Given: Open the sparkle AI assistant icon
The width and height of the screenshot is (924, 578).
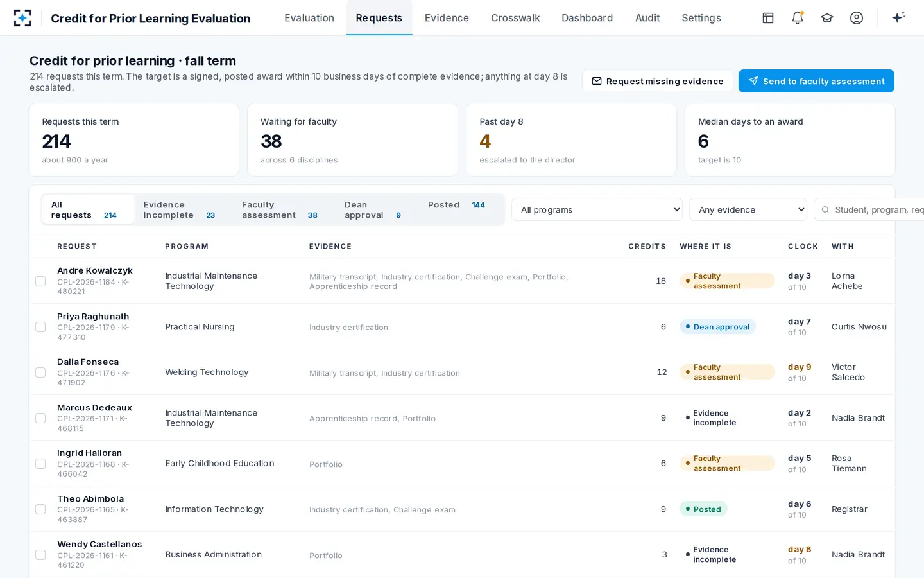Looking at the screenshot, I should coord(898,17).
